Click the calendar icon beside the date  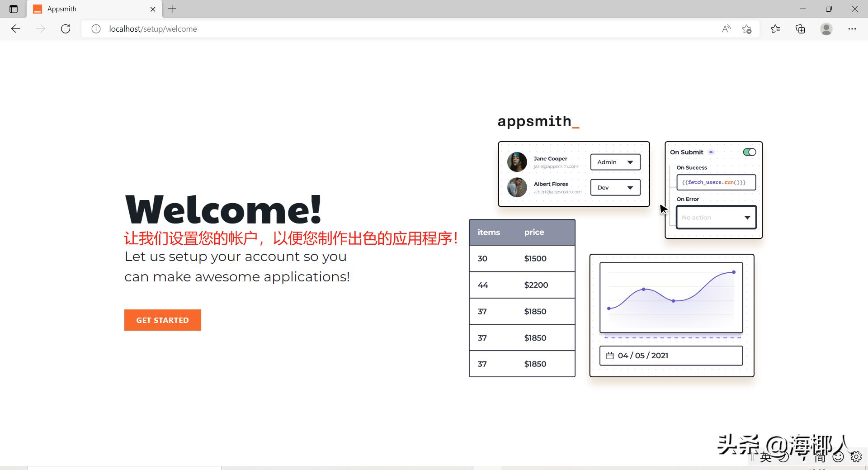(609, 356)
